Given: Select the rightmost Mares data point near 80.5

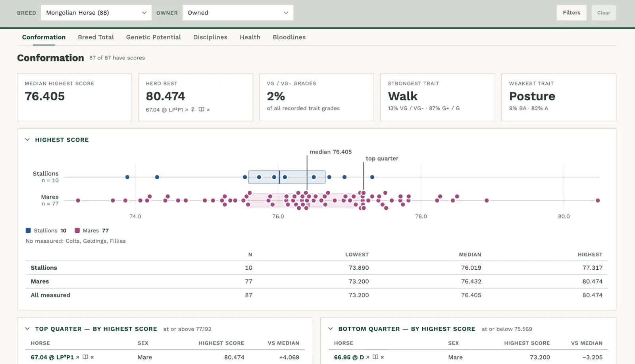Looking at the screenshot, I should tap(598, 200).
